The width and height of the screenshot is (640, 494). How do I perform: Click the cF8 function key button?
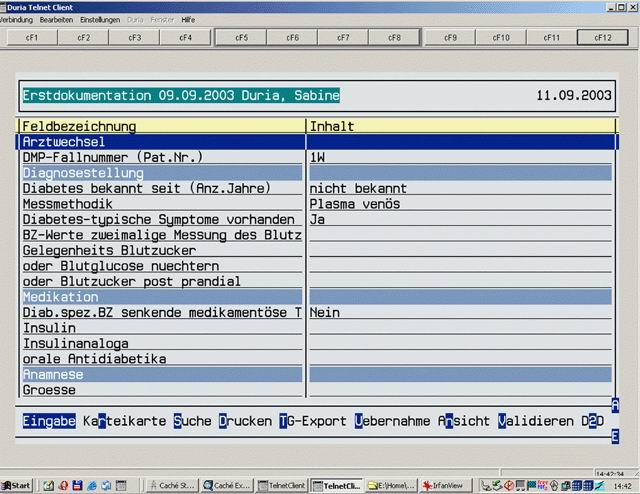395,37
